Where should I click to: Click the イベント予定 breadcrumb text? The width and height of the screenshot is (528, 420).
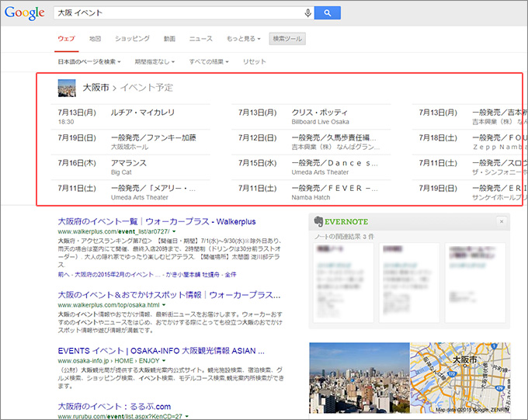tap(147, 88)
